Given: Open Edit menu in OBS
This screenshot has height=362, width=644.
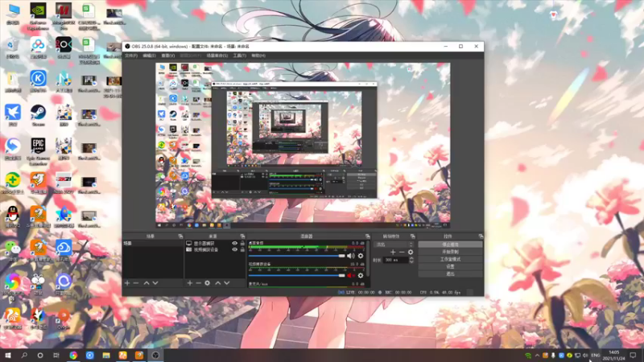Looking at the screenshot, I should (x=149, y=56).
